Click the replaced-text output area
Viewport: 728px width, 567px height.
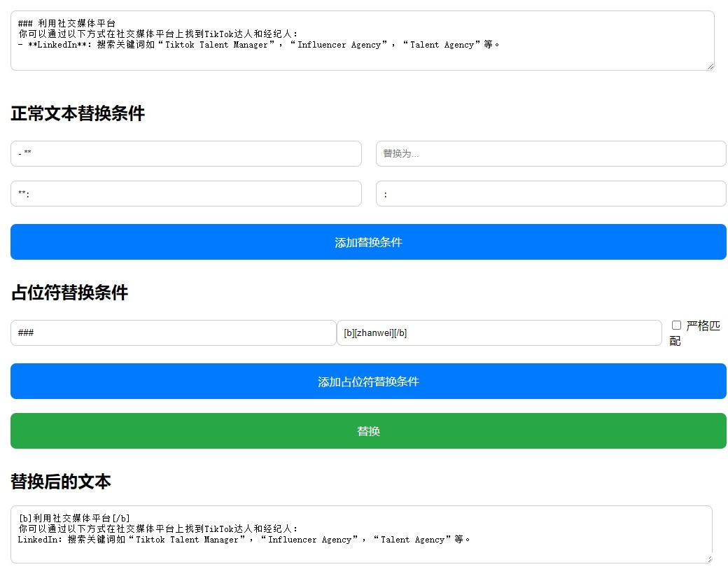coord(361,535)
